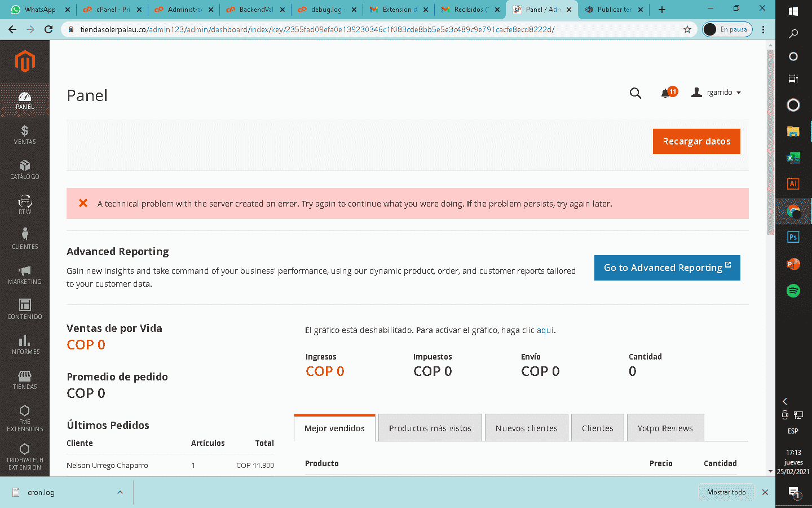Select the Informes reports icon

(25, 343)
